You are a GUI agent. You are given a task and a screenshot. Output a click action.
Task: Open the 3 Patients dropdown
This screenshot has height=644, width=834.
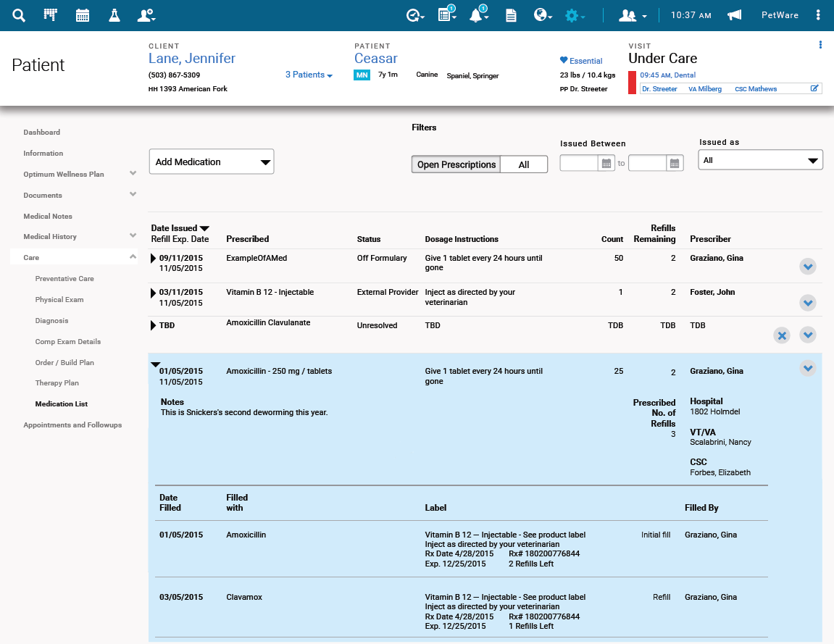(x=309, y=75)
